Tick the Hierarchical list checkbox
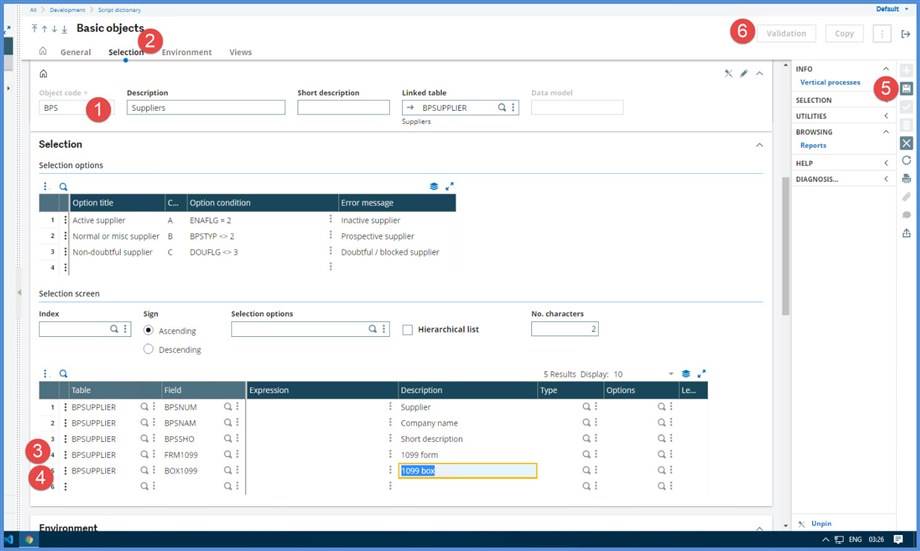 coord(407,330)
